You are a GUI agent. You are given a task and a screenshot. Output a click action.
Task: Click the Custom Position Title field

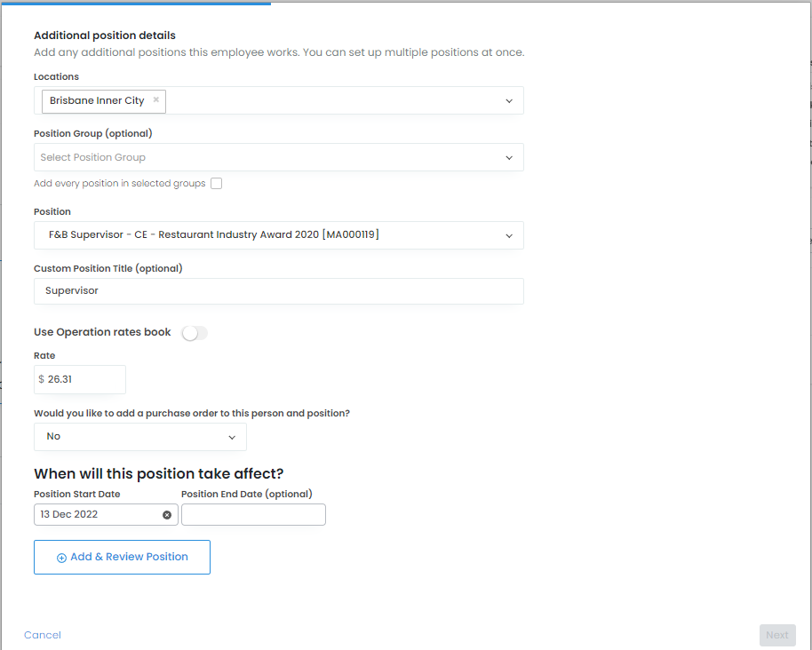coord(279,291)
